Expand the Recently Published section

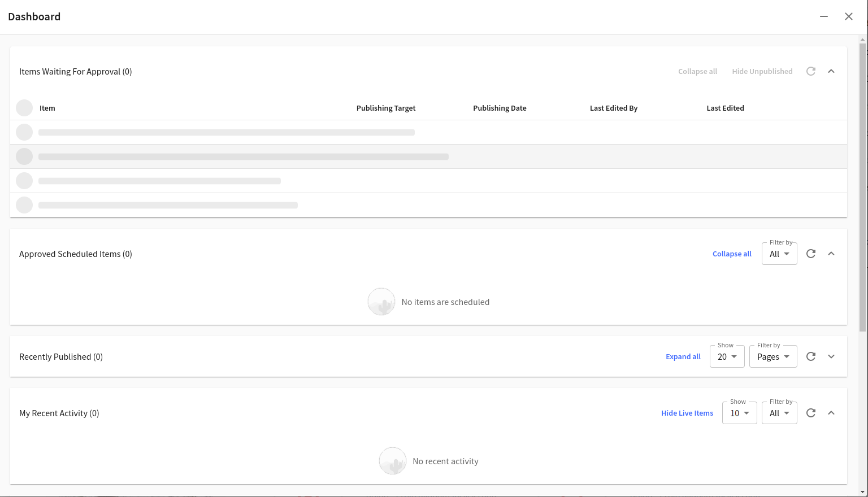(831, 356)
